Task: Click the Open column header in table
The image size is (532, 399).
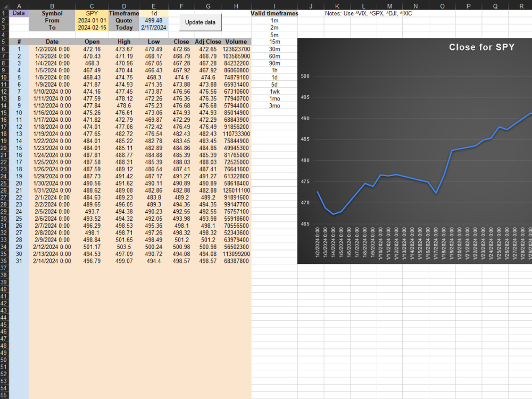Action: [92, 41]
